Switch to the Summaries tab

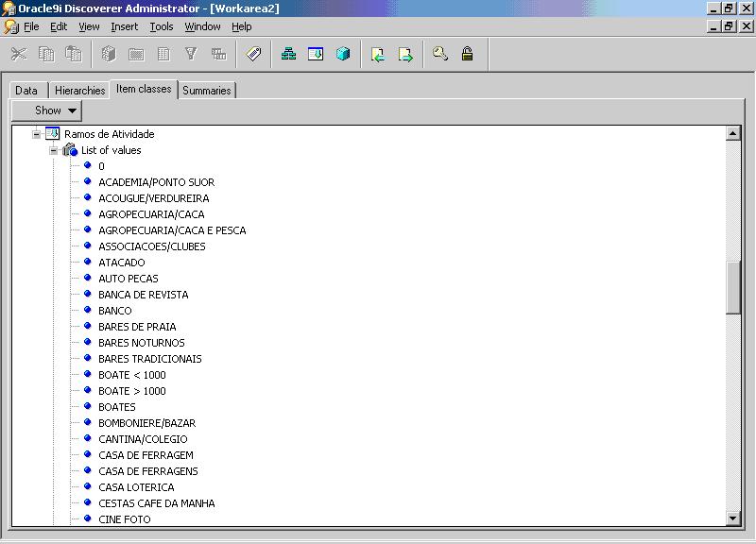click(x=206, y=90)
